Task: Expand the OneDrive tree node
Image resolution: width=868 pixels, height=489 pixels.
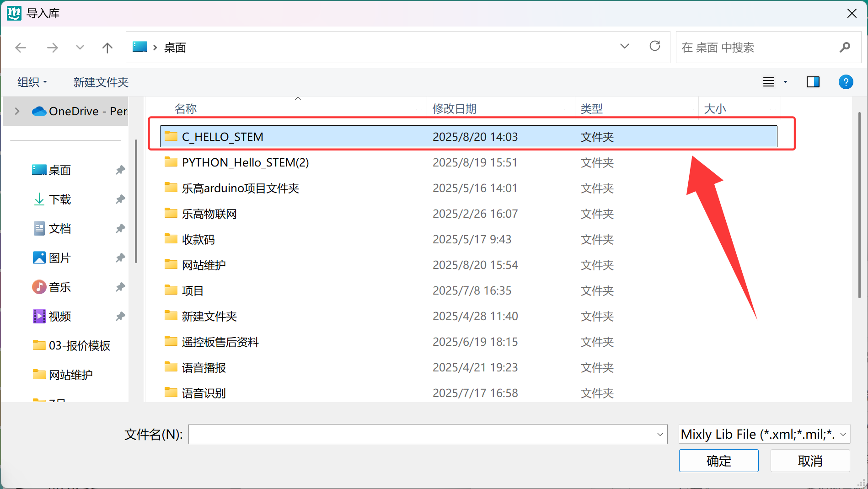Action: tap(17, 111)
